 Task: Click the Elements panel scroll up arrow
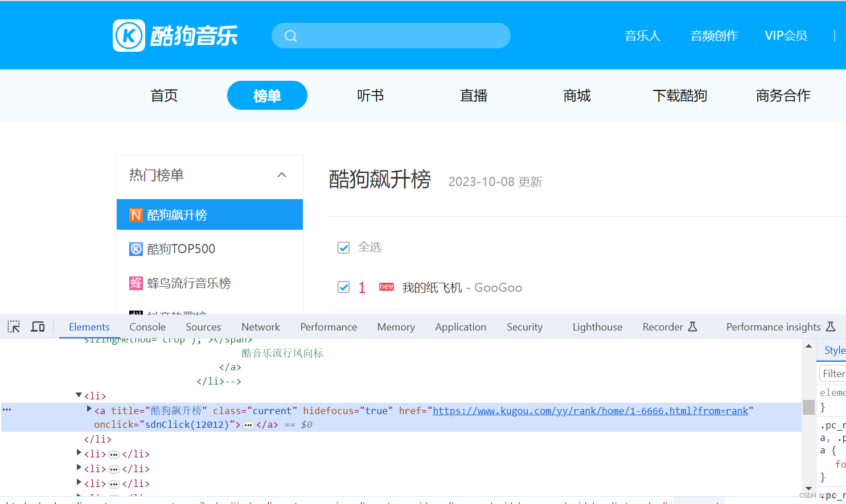click(808, 346)
